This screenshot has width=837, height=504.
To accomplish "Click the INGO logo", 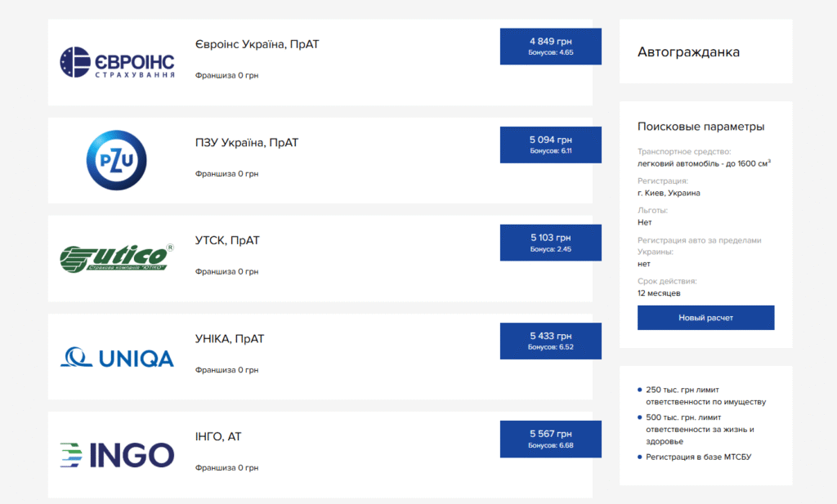I will pos(117,455).
